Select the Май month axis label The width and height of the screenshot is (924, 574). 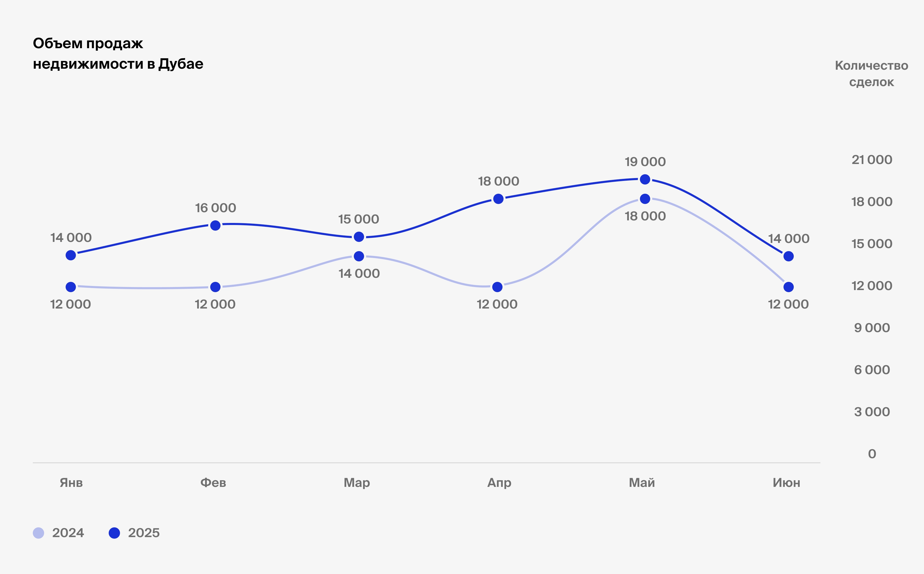642,483
